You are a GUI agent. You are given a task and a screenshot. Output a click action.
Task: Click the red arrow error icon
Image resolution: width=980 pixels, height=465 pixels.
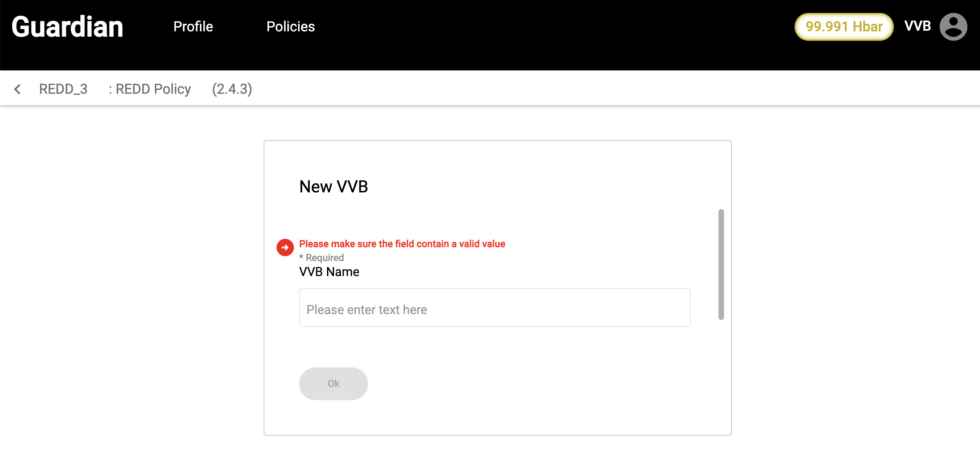pos(285,247)
